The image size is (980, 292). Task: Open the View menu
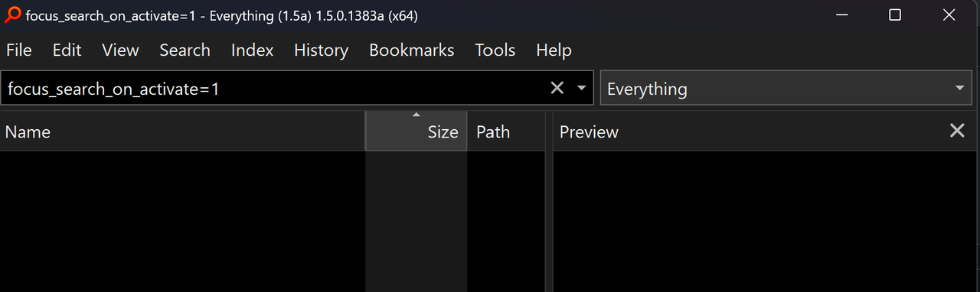tap(120, 50)
